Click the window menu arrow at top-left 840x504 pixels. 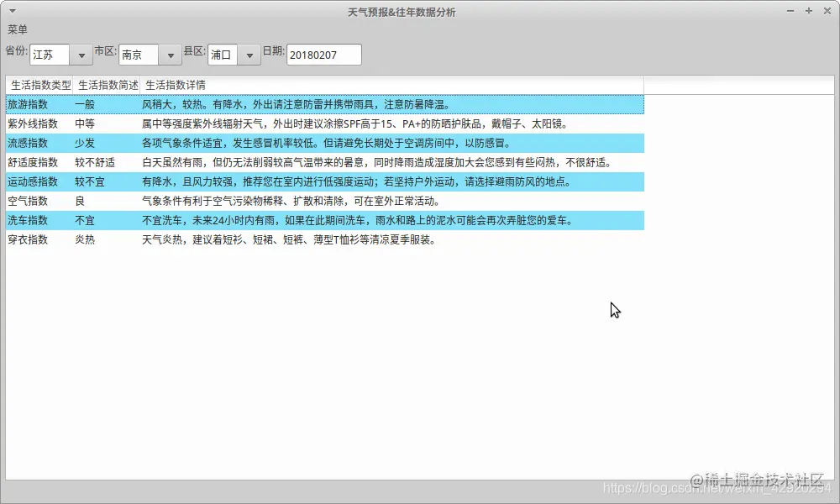click(10, 10)
